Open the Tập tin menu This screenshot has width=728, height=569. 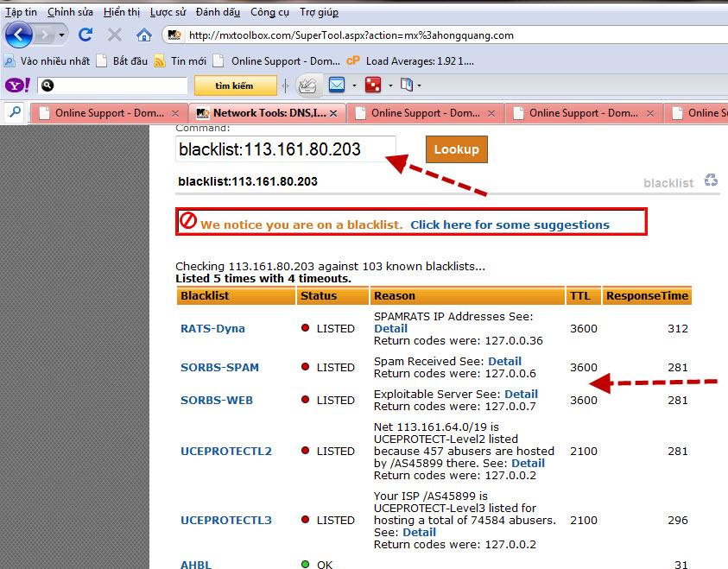(21, 12)
